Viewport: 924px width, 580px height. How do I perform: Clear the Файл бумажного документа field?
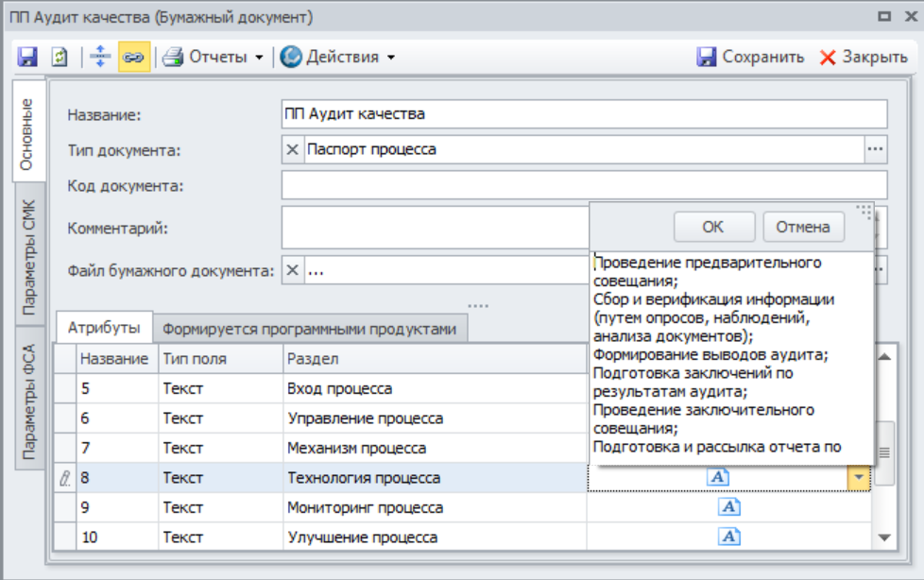point(293,271)
